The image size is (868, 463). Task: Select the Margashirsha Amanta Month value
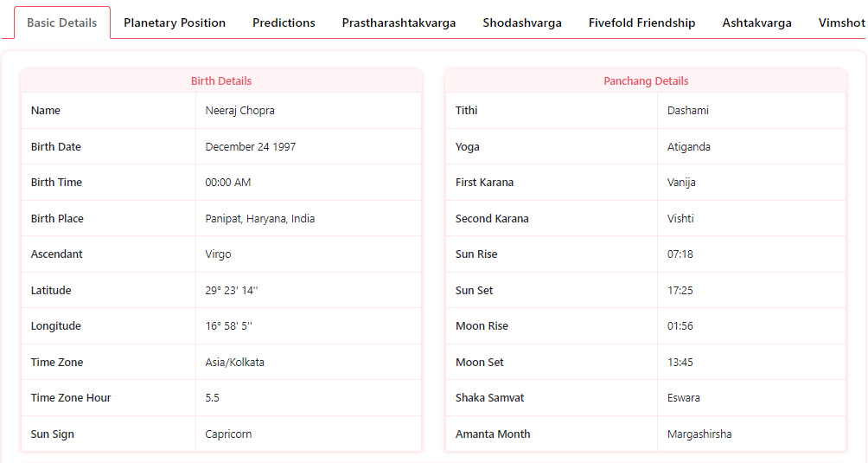point(699,434)
